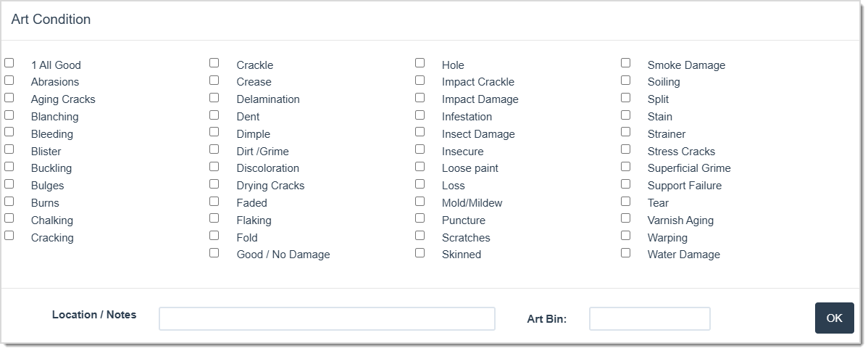
Task: Tick the Delamination checkbox
Action: [214, 98]
